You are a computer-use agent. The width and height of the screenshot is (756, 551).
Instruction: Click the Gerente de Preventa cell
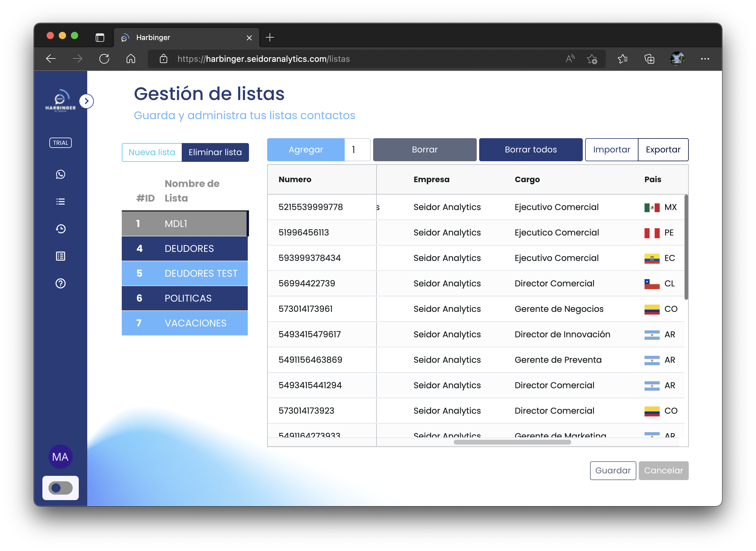pyautogui.click(x=558, y=359)
